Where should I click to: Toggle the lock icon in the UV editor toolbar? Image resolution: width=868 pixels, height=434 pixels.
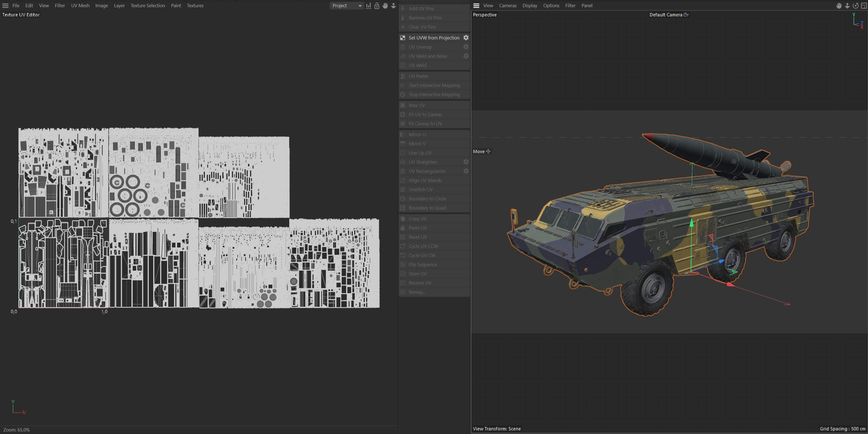pyautogui.click(x=377, y=6)
